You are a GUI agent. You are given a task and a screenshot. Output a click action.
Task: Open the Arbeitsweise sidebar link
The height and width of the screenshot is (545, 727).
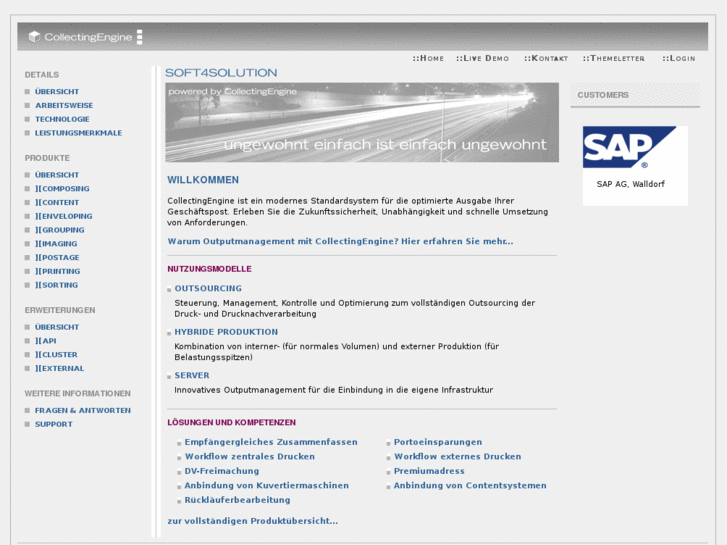pyautogui.click(x=64, y=106)
